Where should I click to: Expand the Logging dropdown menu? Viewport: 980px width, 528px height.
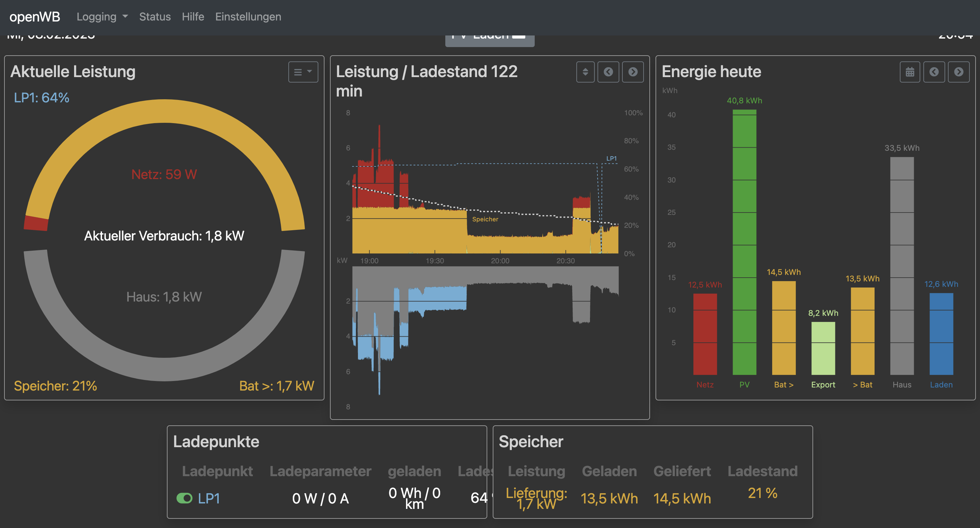(x=102, y=17)
